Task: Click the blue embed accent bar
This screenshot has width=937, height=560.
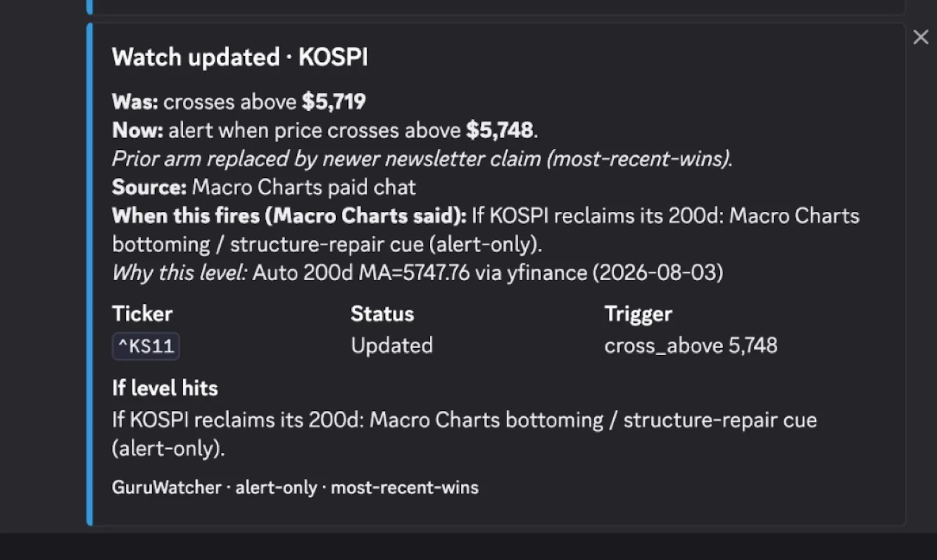Action: 90,274
